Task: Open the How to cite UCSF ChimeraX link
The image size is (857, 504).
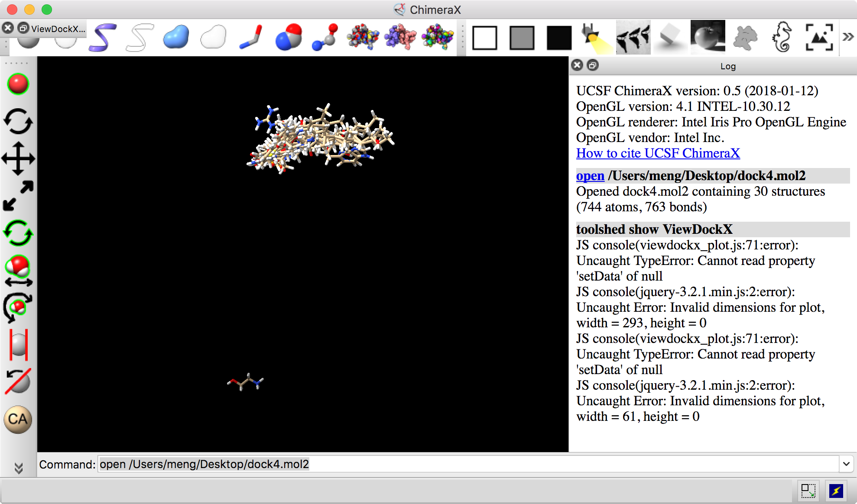Action: [x=658, y=153]
